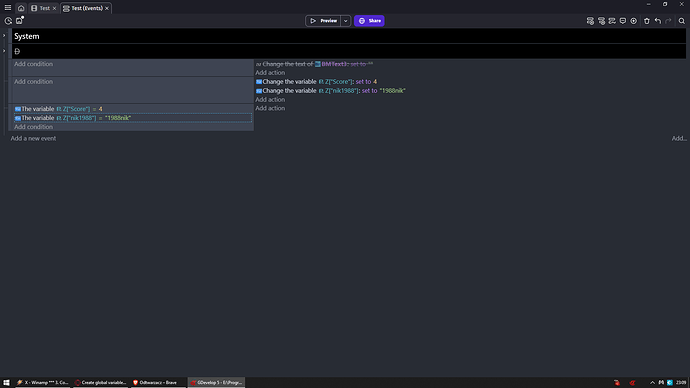Add action below the nik1988 set action
The height and width of the screenshot is (388, 690).
click(x=270, y=99)
